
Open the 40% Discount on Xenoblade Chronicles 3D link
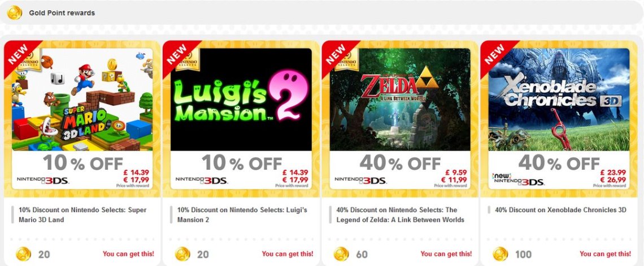(x=560, y=210)
